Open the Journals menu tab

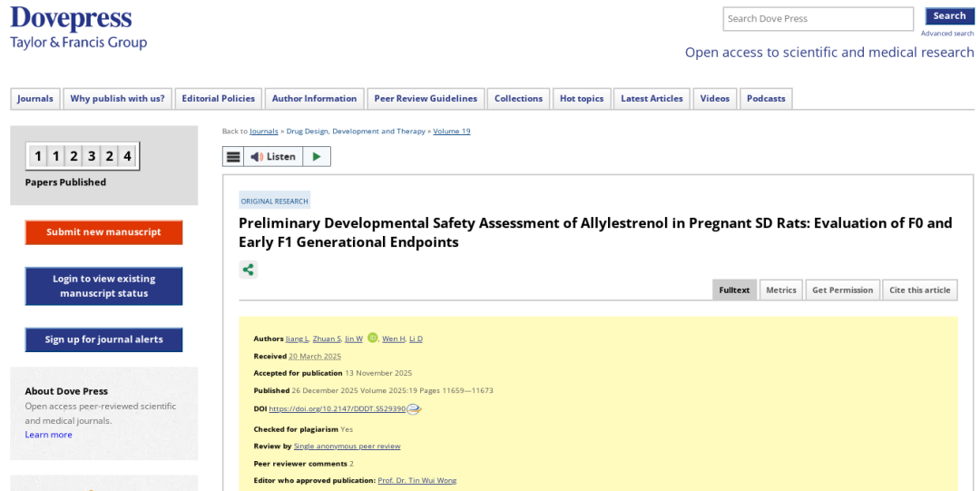coord(35,99)
